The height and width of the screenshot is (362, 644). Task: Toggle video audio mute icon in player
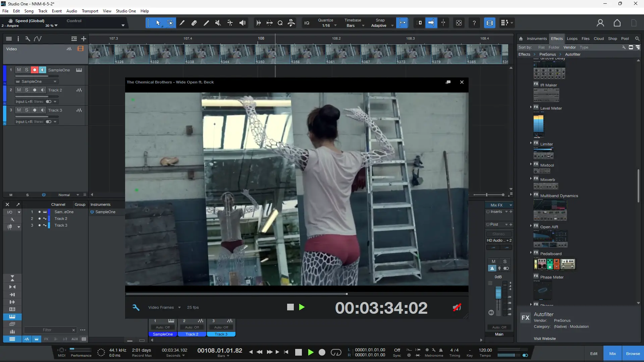tap(457, 307)
